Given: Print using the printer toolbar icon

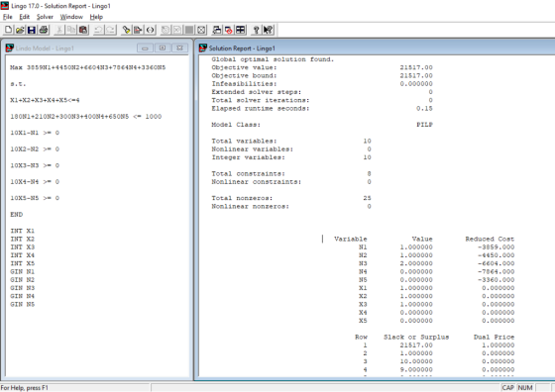Looking at the screenshot, I should [44, 30].
